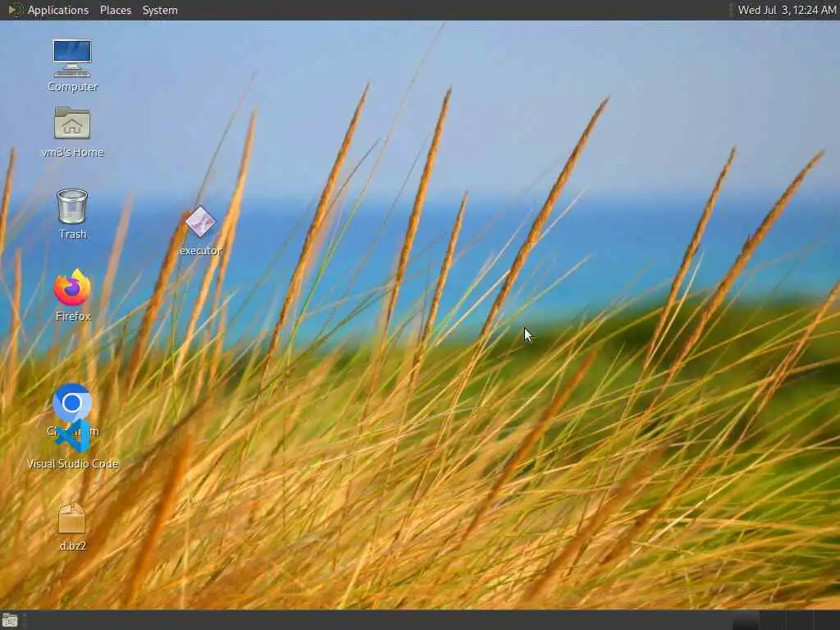Open the Applications menu
The height and width of the screenshot is (630, 840).
pos(58,10)
